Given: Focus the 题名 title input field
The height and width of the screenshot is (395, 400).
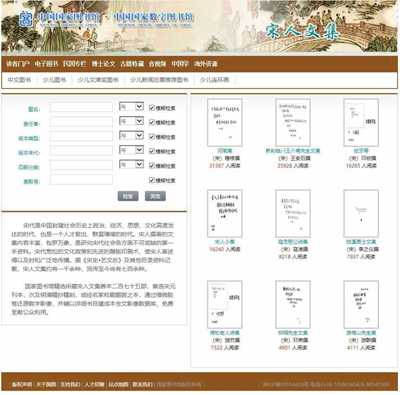Looking at the screenshot, I should (81, 107).
